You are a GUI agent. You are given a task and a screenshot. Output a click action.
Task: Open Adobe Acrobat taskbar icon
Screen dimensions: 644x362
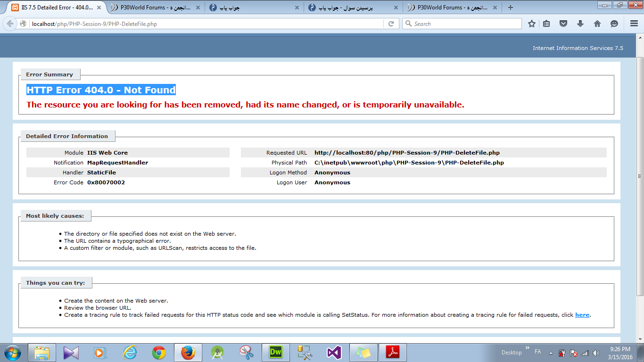pyautogui.click(x=393, y=352)
